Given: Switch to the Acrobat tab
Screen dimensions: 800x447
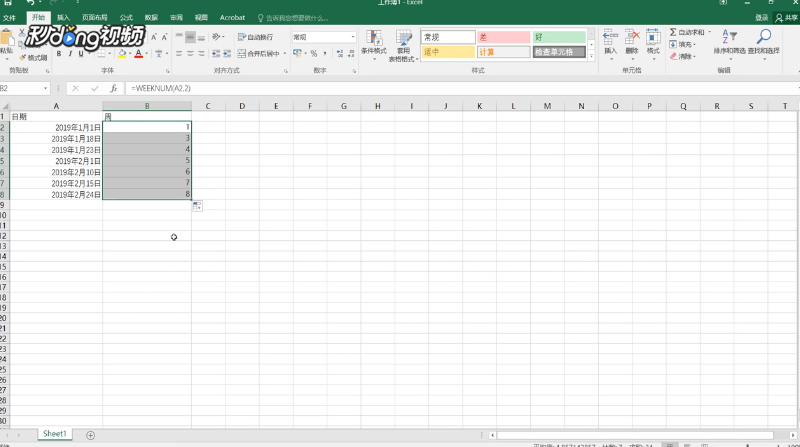Looking at the screenshot, I should click(x=232, y=17).
